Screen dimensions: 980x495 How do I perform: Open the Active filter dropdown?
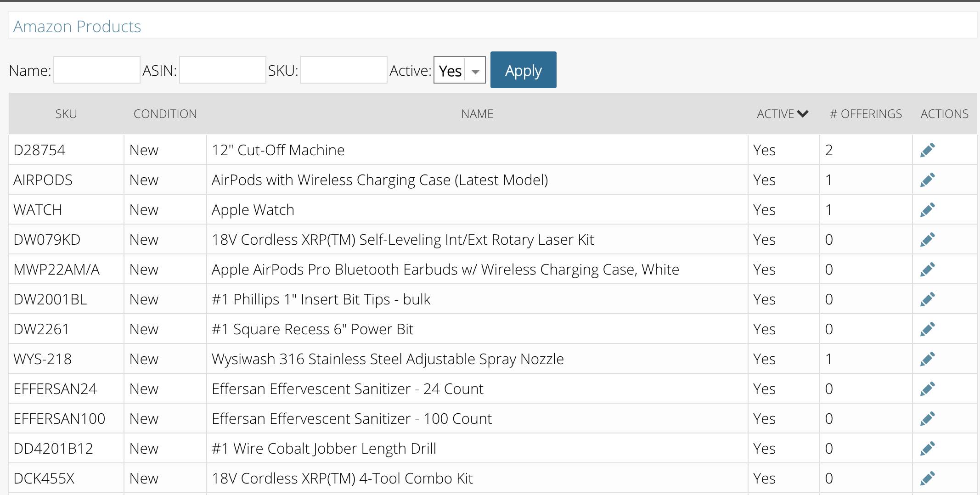coord(459,70)
